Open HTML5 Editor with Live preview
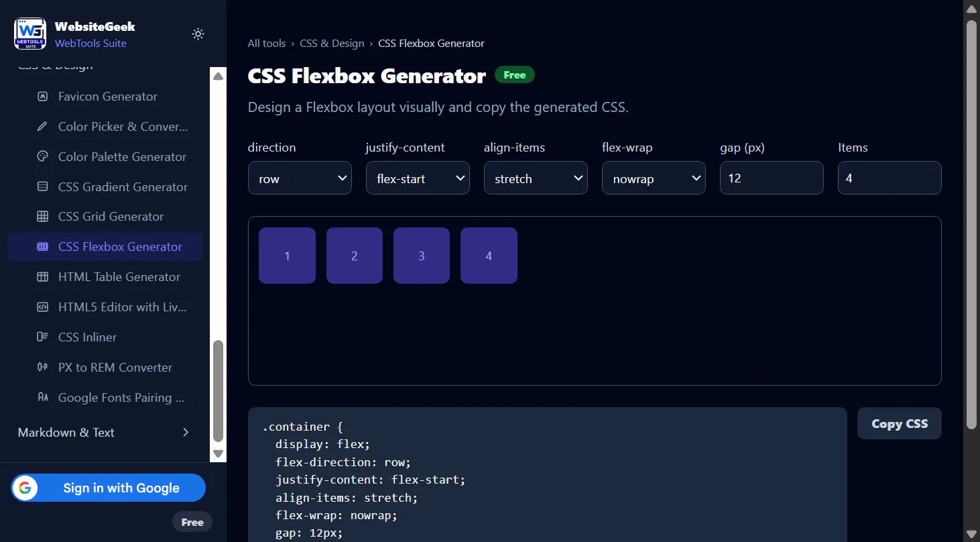 pos(105,307)
